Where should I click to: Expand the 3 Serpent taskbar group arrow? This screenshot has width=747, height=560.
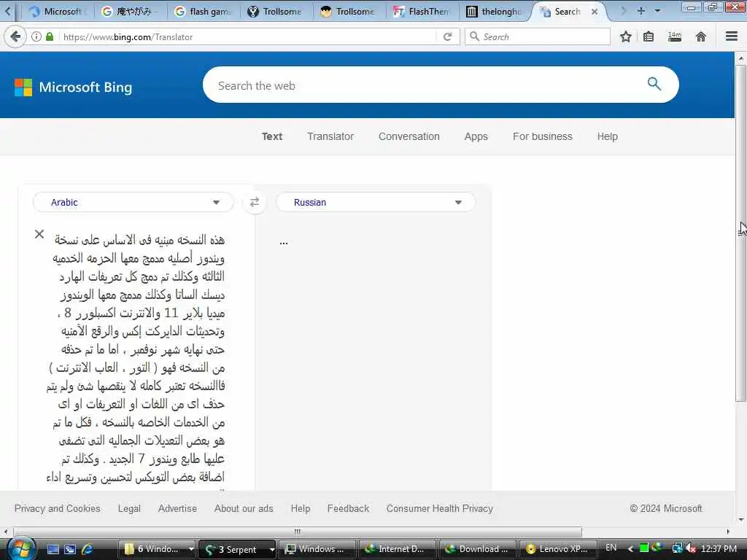(271, 549)
